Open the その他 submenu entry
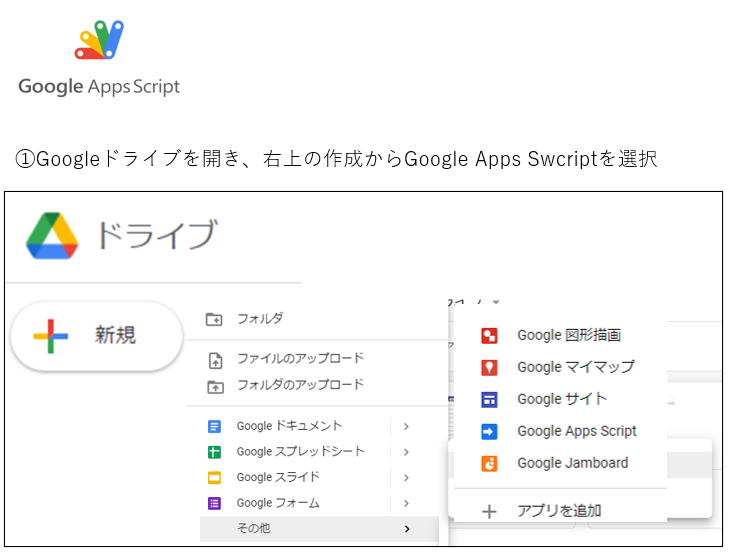This screenshot has width=730, height=554. [319, 529]
